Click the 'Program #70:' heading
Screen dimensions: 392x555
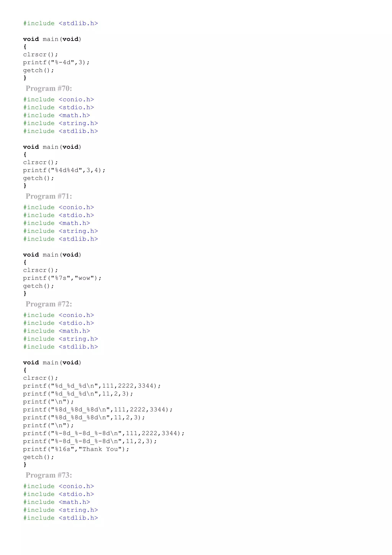click(x=49, y=88)
